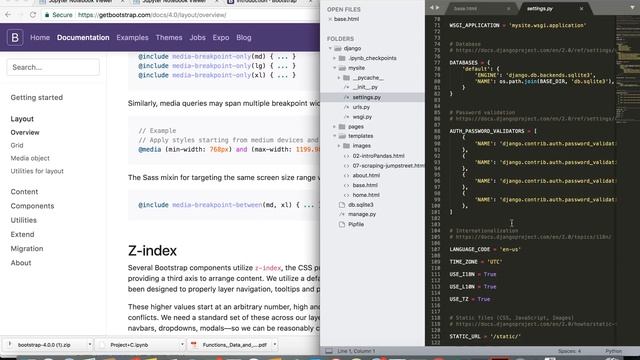Click the Pipfile file icon
This screenshot has height=360, width=640.
tap(342, 224)
